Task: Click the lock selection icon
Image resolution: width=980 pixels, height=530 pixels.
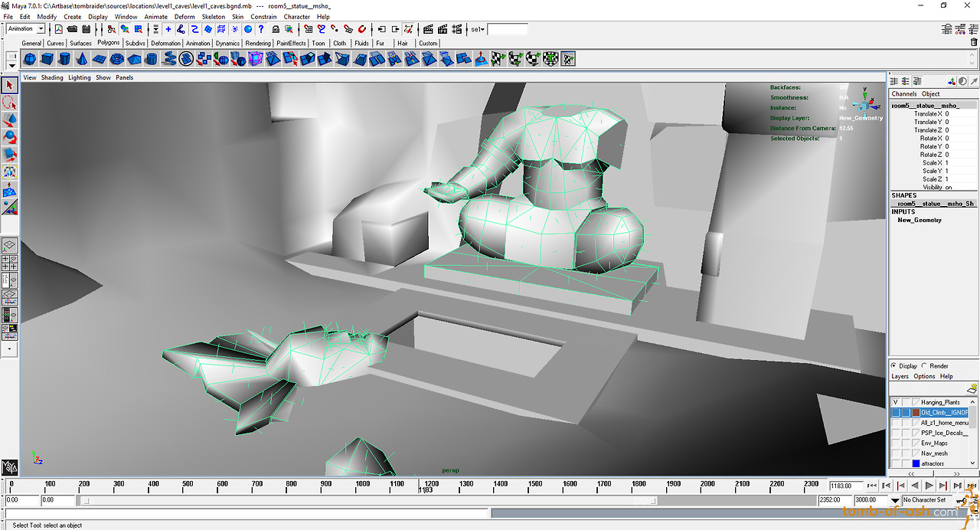Action: 275,29
